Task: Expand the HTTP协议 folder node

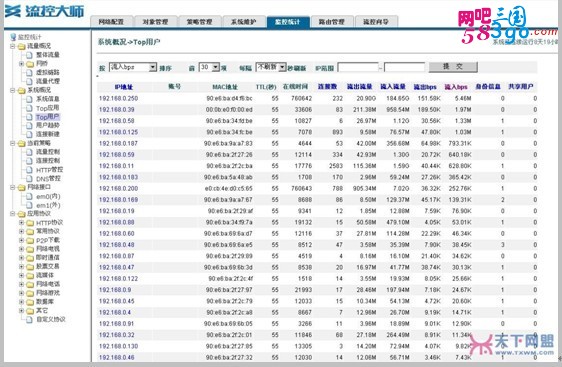Action: 21,223
